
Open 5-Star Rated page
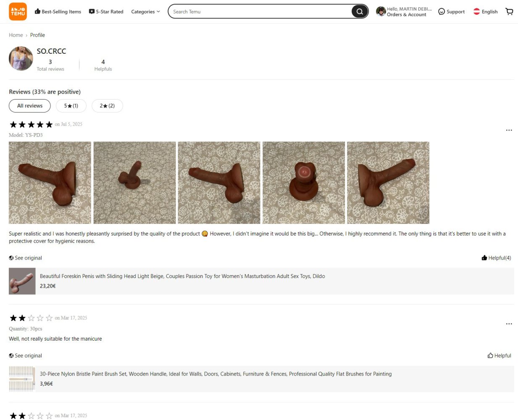tap(106, 12)
